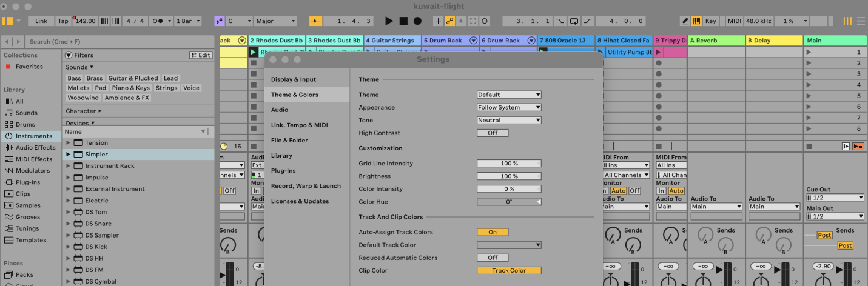Screen dimensions: 868x286
Task: Adjust the Grid Line Intensity slider
Action: [x=509, y=164]
